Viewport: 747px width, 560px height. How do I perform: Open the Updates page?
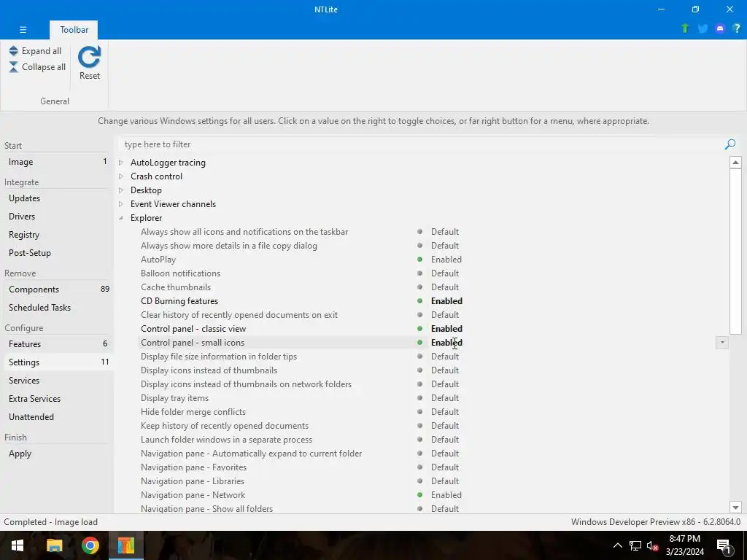tap(58, 198)
